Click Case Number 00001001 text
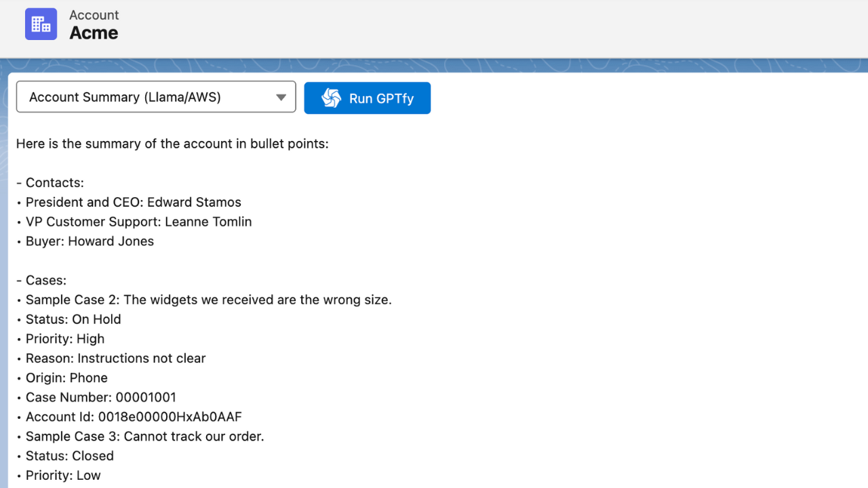This screenshot has width=868, height=488. [x=100, y=397]
